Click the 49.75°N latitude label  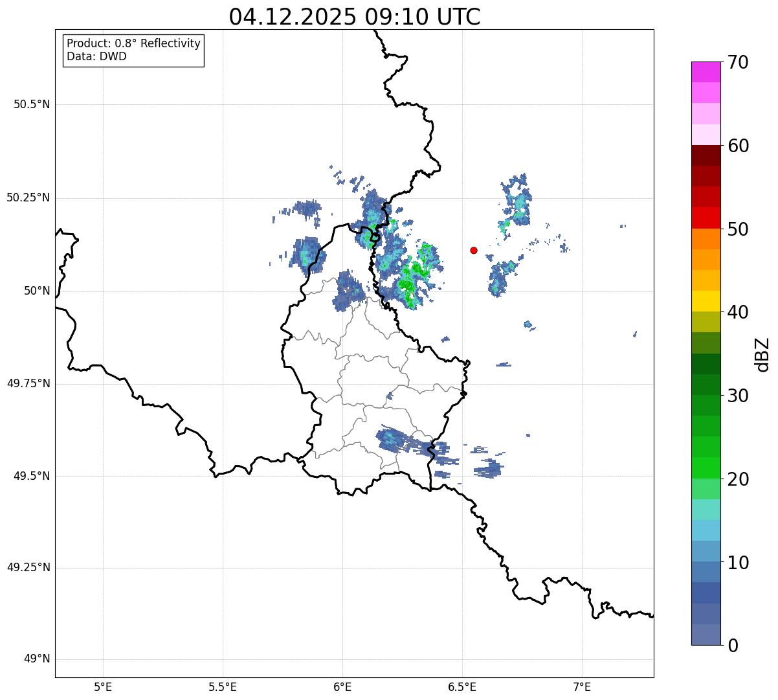coord(28,383)
